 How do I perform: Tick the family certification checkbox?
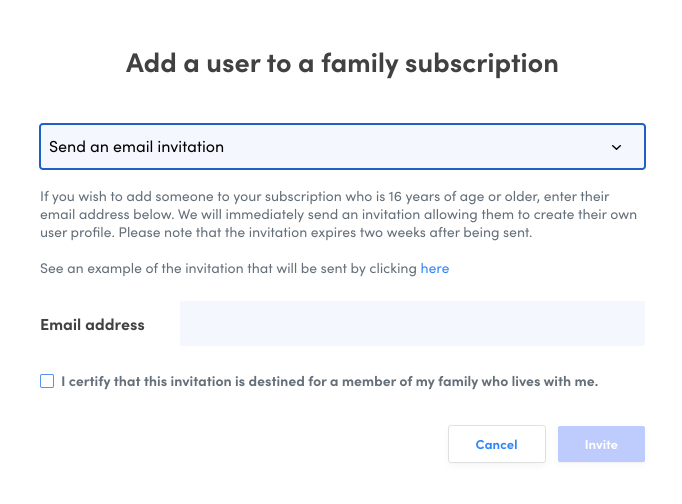47,381
